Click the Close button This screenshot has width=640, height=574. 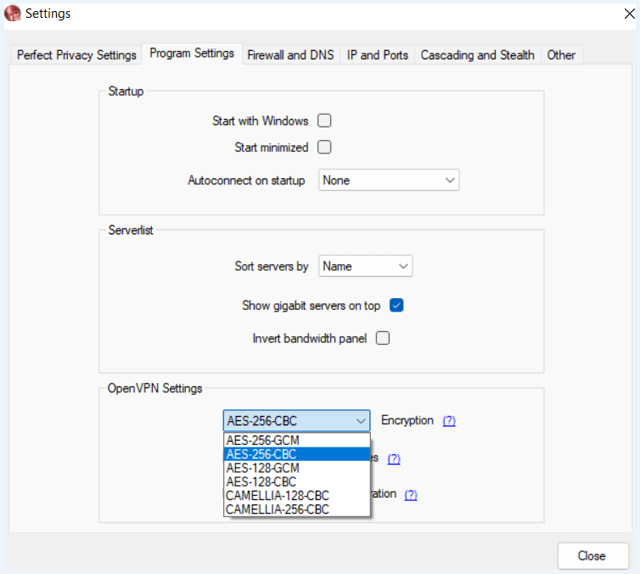[x=593, y=556]
